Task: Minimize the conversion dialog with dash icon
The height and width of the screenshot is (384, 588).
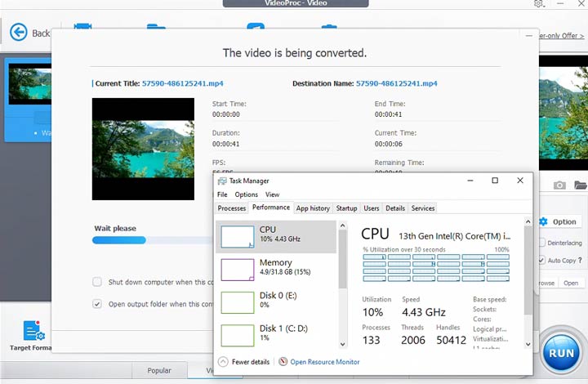Action: pyautogui.click(x=528, y=36)
